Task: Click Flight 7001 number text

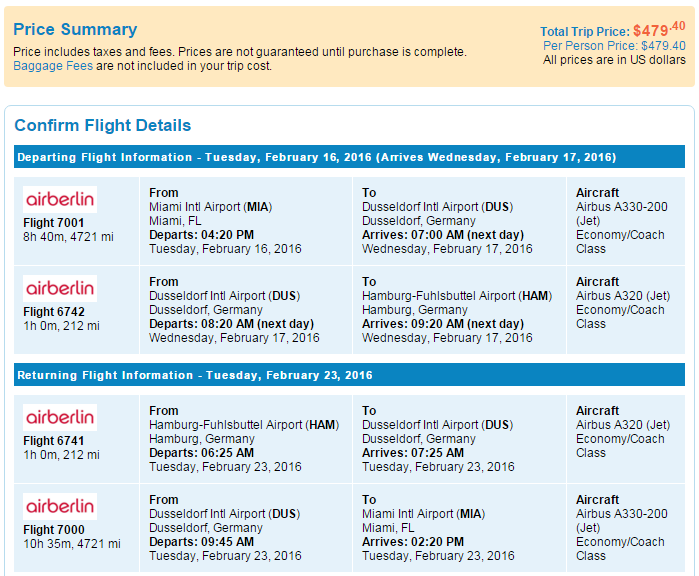Action: pos(54,223)
